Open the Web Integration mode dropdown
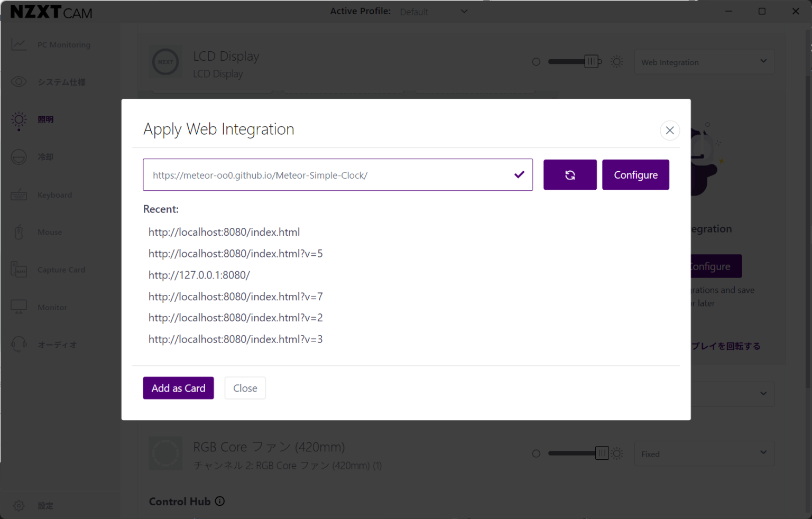 click(704, 62)
